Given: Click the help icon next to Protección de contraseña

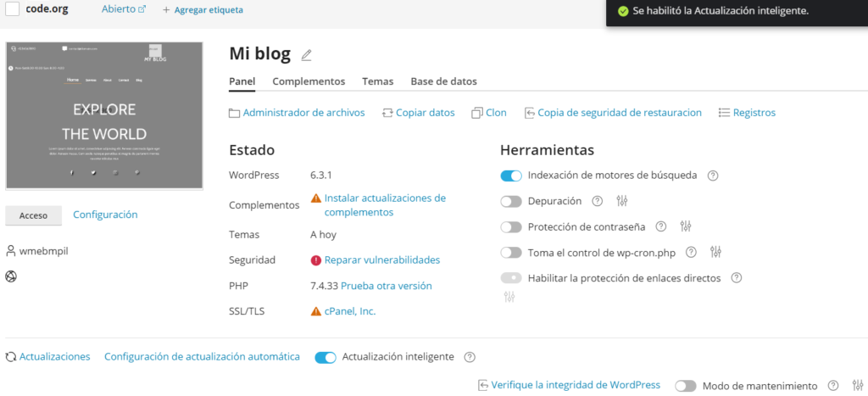Looking at the screenshot, I should (660, 226).
